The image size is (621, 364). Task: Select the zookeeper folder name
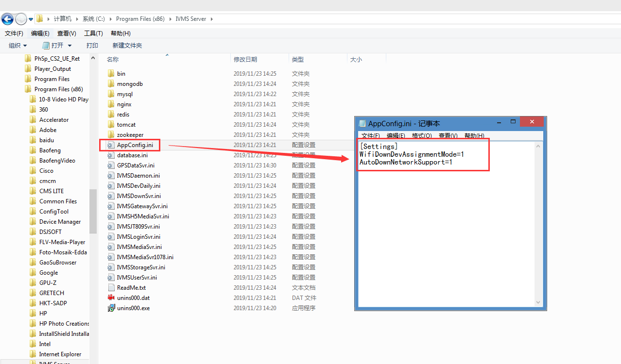130,135
